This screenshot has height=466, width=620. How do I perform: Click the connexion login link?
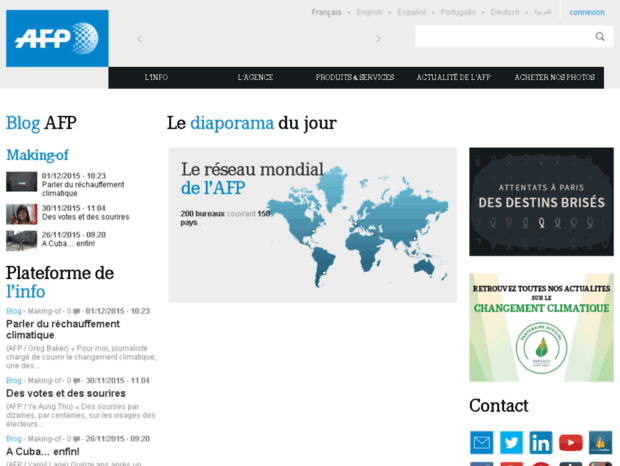pyautogui.click(x=586, y=12)
